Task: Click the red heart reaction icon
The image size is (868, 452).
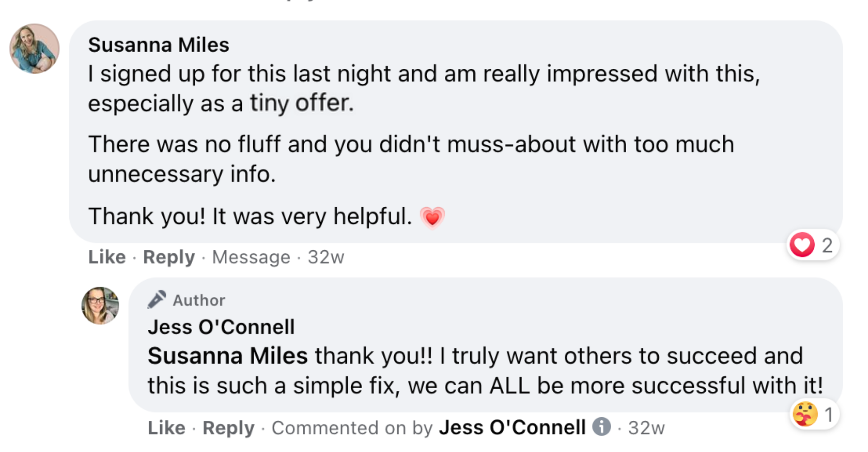Action: coord(802,245)
